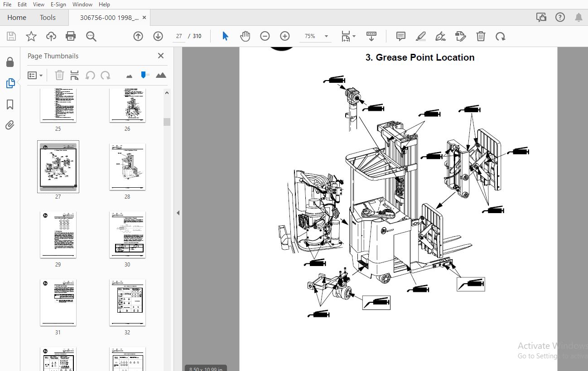The height and width of the screenshot is (371, 588).
Task: Select the Highlight text tool
Action: [x=421, y=36]
